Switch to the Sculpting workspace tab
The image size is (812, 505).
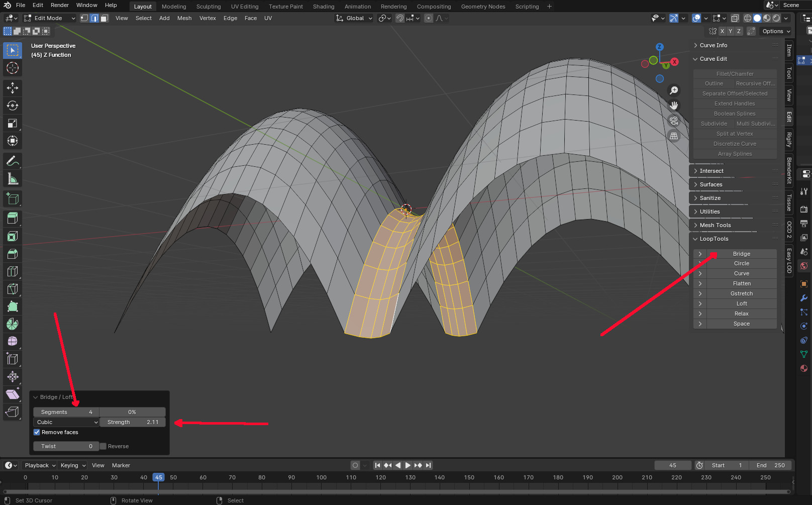point(208,7)
